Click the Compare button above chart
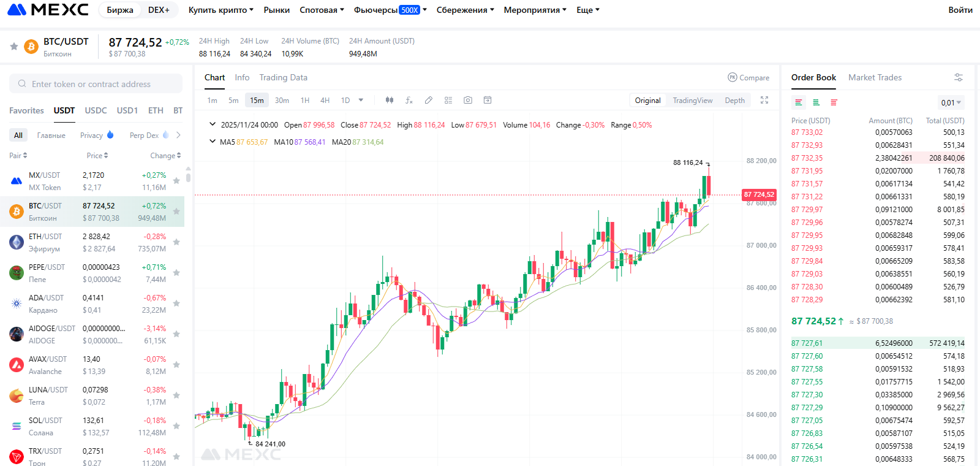The image size is (980, 466). [x=748, y=77]
